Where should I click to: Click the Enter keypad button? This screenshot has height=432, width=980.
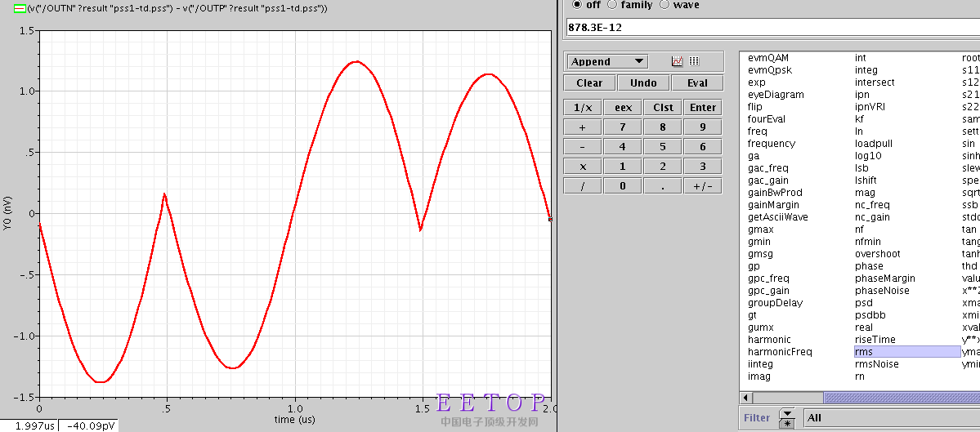[702, 107]
